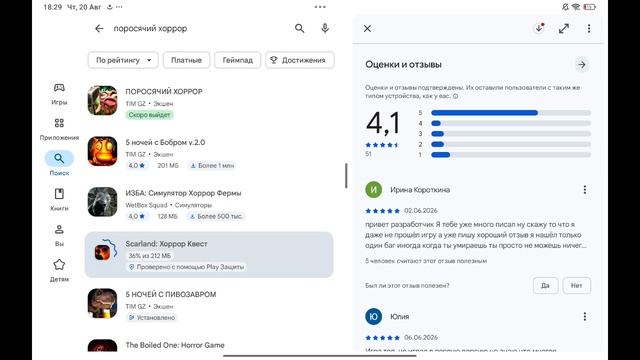Viewport: 640px width, 360px height.
Task: Click the Оценки и отзывы heading
Action: pos(403,64)
